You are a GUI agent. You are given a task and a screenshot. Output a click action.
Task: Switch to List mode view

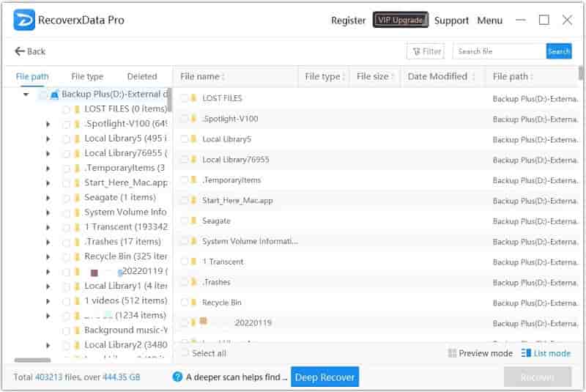[546, 353]
